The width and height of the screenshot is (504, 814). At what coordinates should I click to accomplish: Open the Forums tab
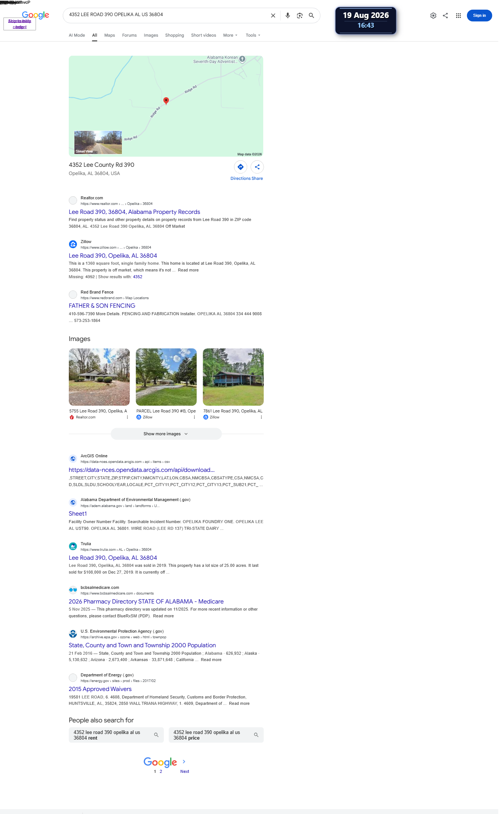point(129,35)
